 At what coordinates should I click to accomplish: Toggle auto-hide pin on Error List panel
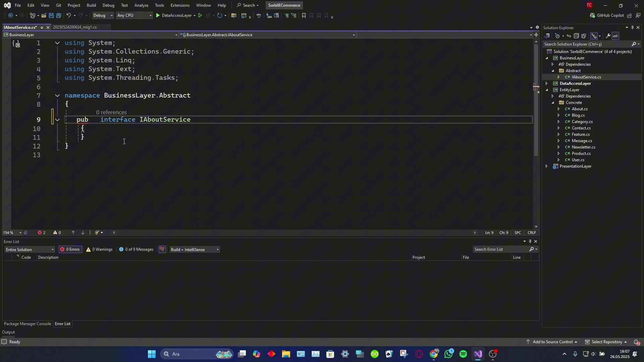coord(530,241)
